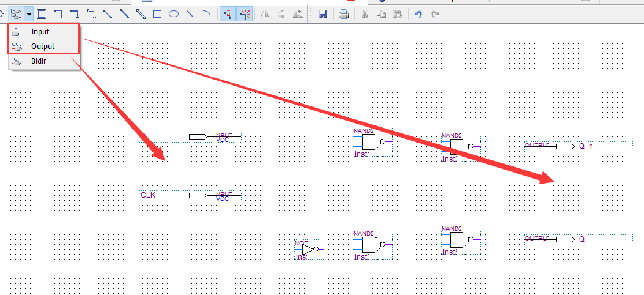The image size is (644, 295).
Task: Select the Line drawing tool
Action: tap(190, 14)
